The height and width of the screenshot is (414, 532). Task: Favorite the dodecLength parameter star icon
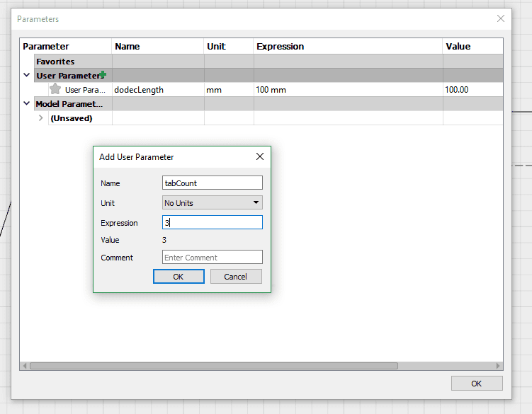pyautogui.click(x=55, y=89)
